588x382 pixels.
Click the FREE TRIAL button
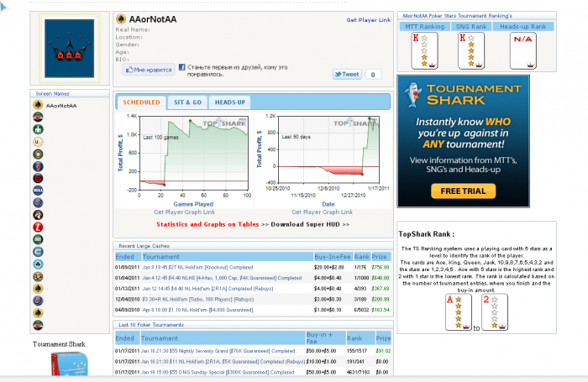coord(463,191)
